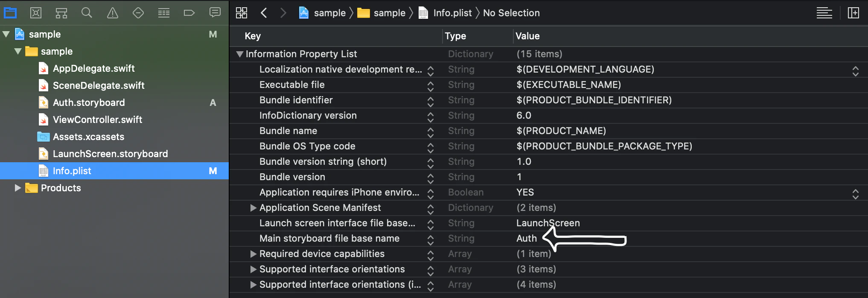Open the Project navigator tab
The width and height of the screenshot is (868, 298).
(10, 13)
